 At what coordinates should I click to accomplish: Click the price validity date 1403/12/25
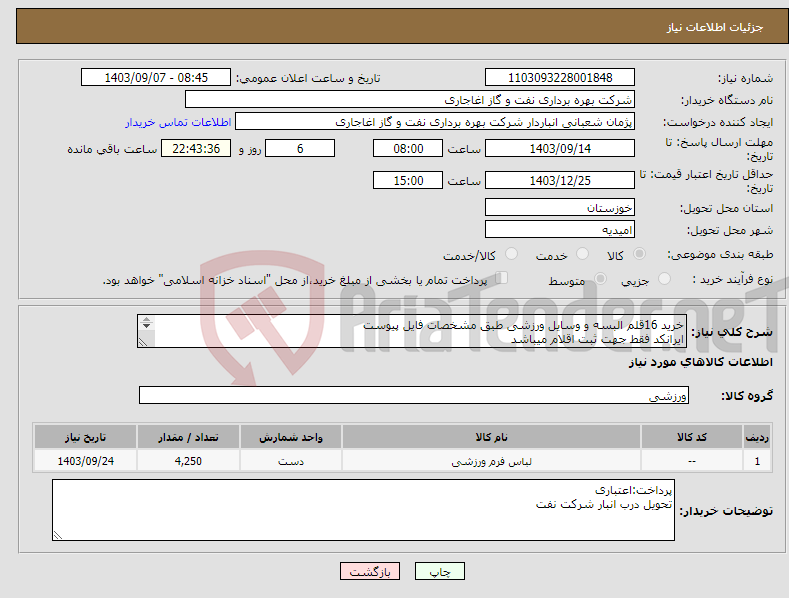(560, 180)
